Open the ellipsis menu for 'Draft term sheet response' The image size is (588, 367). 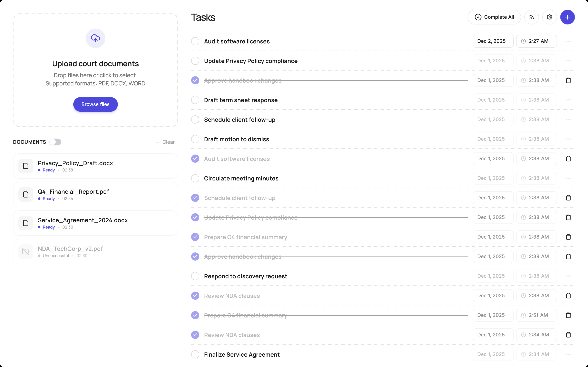tap(568, 100)
